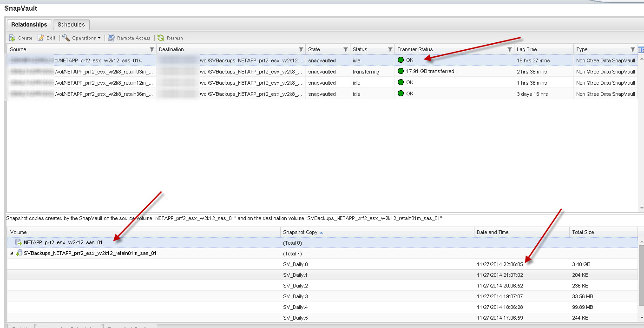Click green status icon in 3 days 16 hrs row

pyautogui.click(x=401, y=94)
